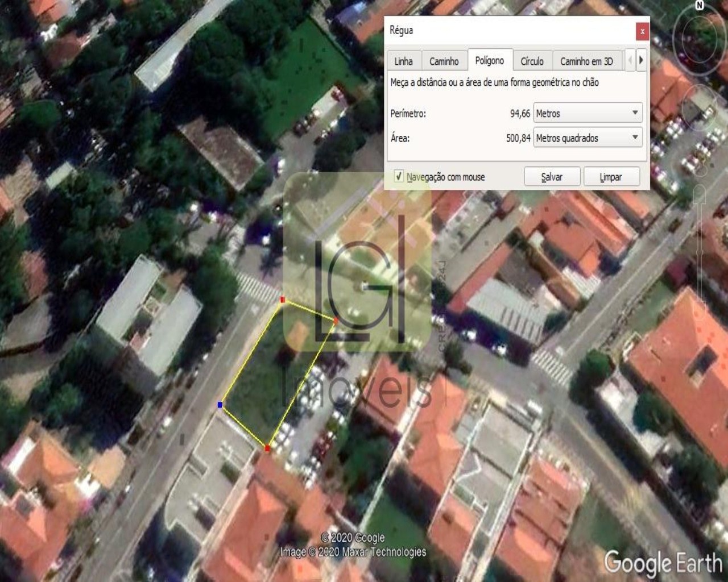Open the perimeter units Metros dropdown
Viewport: 728px width, 582px height.
pyautogui.click(x=588, y=113)
